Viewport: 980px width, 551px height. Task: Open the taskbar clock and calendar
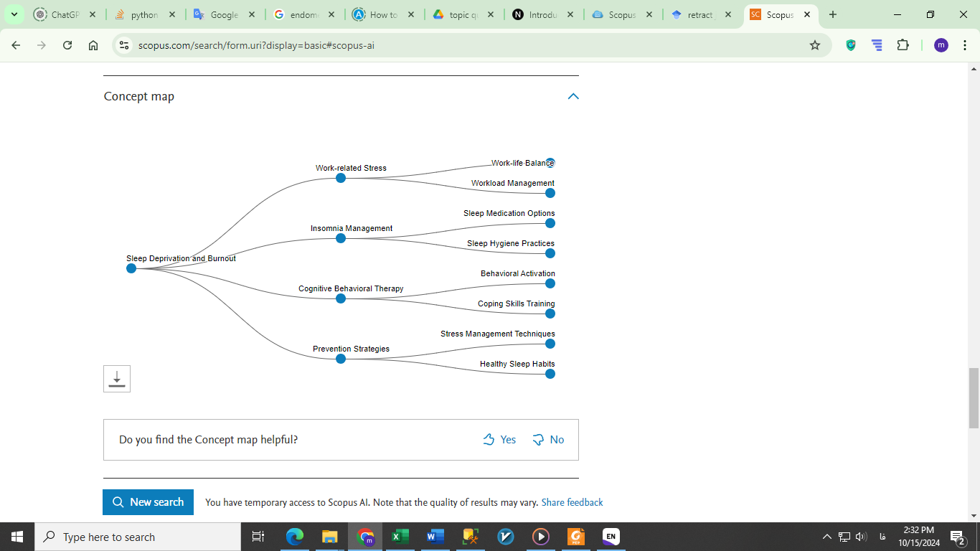click(919, 537)
